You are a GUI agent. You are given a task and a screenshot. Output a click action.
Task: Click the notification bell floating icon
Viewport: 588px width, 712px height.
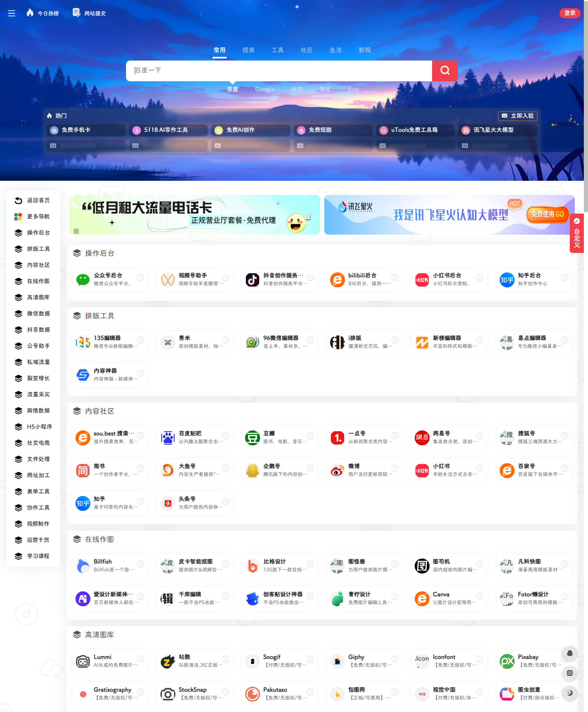[570, 654]
